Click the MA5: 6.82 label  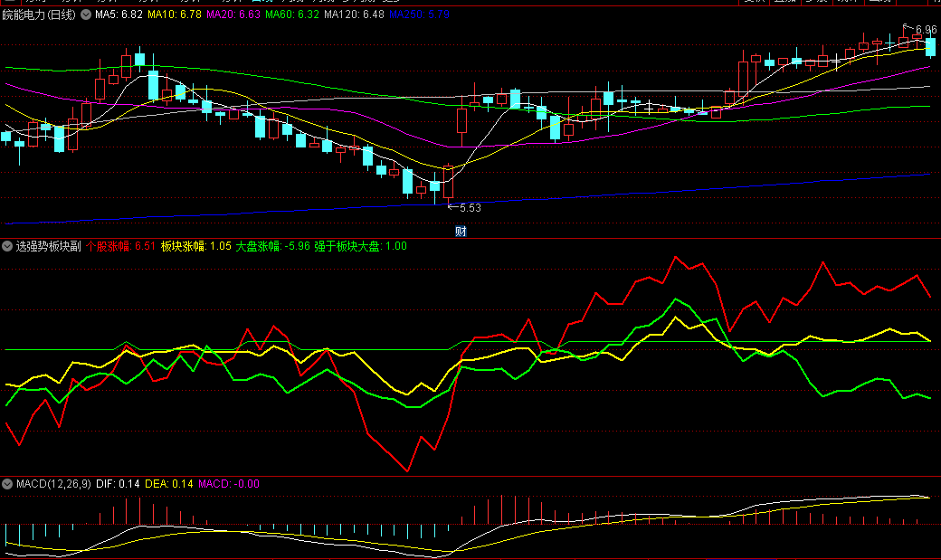click(119, 14)
